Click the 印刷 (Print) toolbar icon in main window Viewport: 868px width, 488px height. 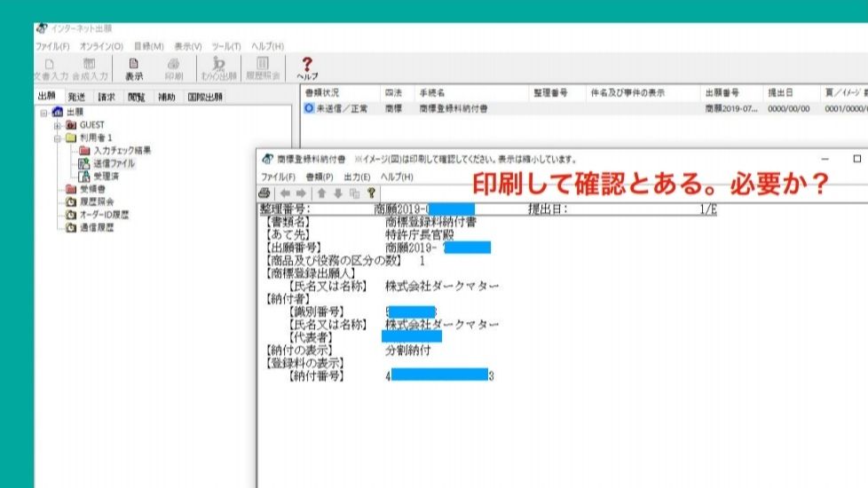(174, 68)
